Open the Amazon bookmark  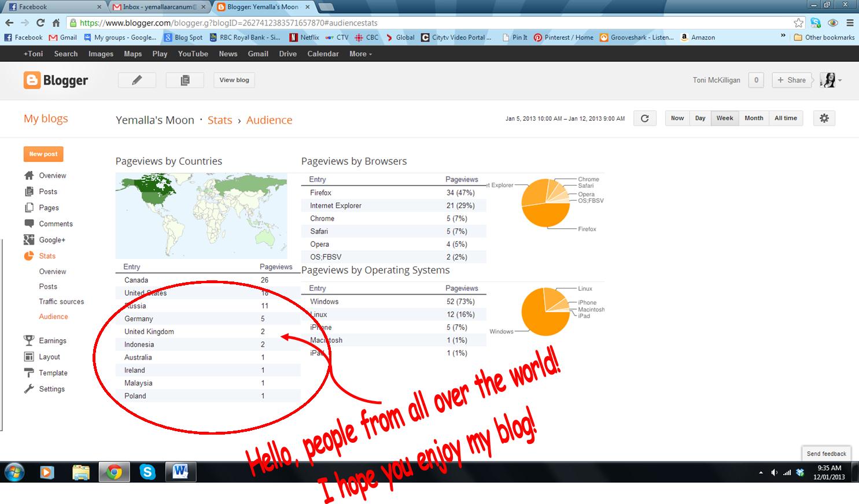pyautogui.click(x=698, y=38)
